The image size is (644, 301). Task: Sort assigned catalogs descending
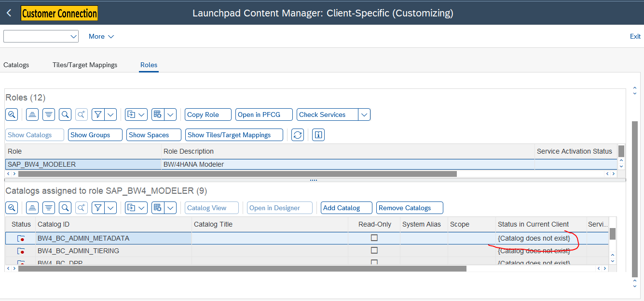point(49,208)
